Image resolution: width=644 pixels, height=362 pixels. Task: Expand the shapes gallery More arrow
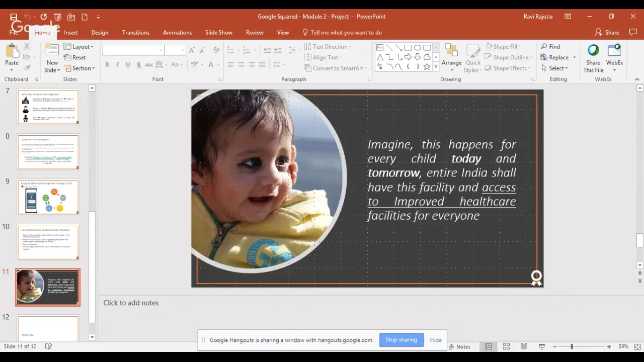click(x=436, y=67)
